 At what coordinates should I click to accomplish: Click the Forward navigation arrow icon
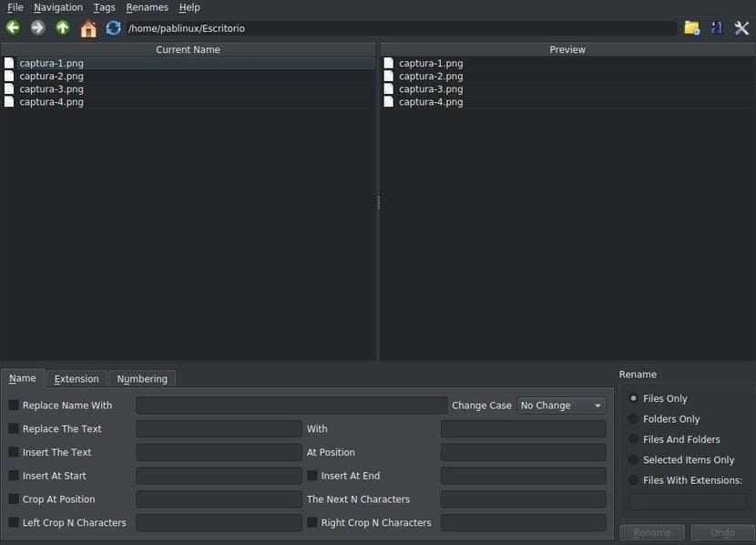tap(37, 28)
